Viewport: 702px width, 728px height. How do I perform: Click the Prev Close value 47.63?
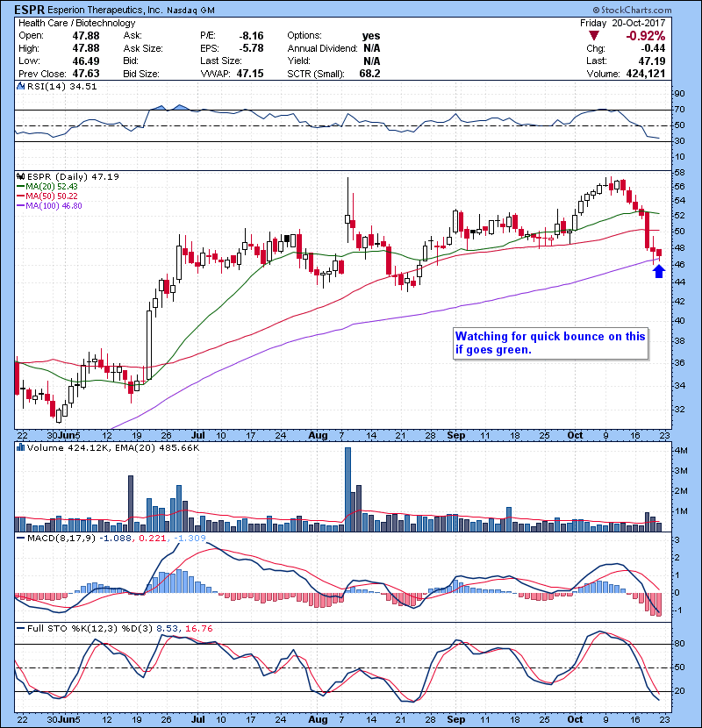(86, 74)
